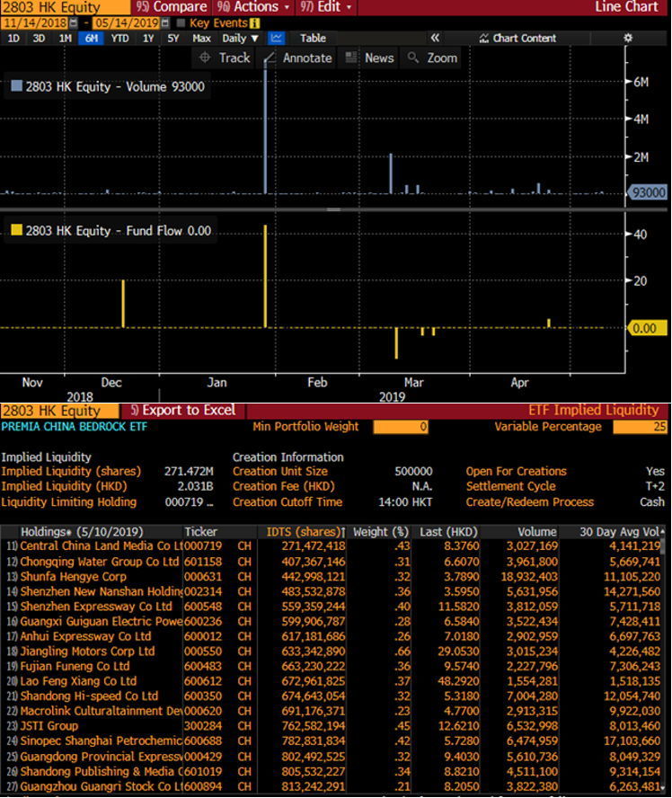This screenshot has height=798, width=672.
Task: Select the 1M time range
Action: pyautogui.click(x=65, y=38)
